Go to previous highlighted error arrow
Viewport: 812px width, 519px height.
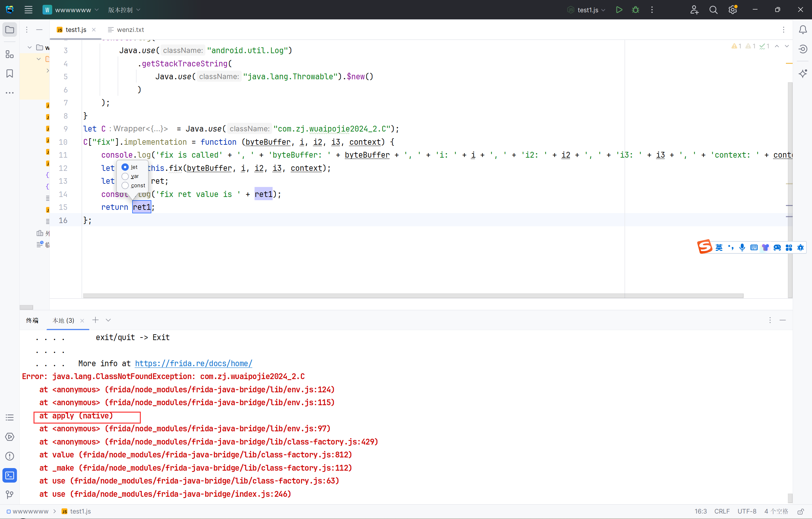(777, 46)
